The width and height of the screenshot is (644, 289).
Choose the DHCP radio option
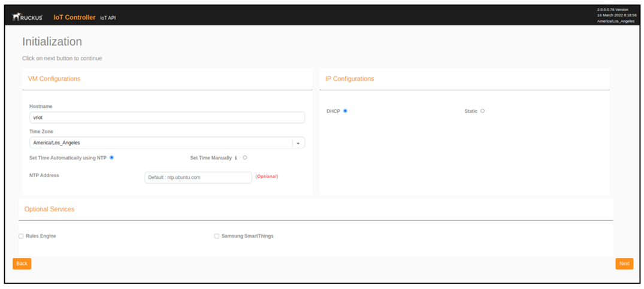coord(346,111)
